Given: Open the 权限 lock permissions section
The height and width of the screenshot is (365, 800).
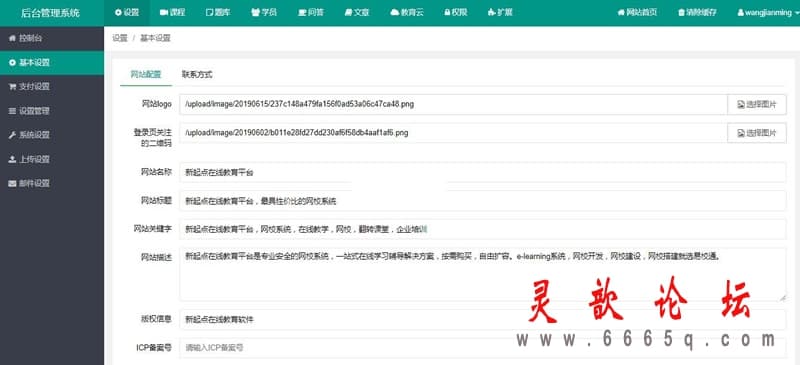Looking at the screenshot, I should point(456,12).
